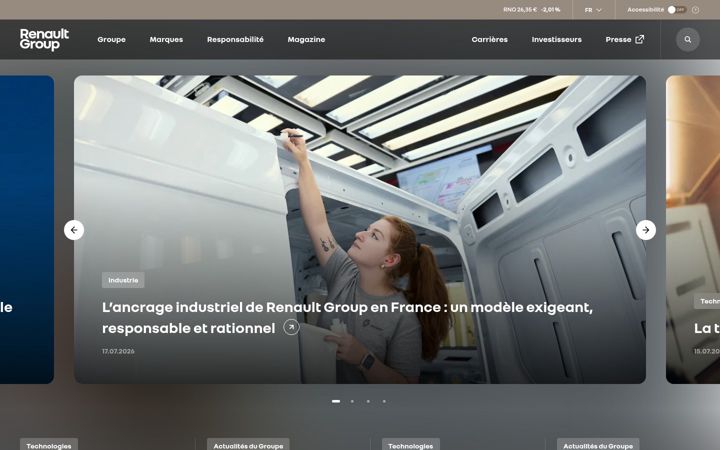
Task: Jump to the third carousel slide dot
Action: pyautogui.click(x=368, y=401)
